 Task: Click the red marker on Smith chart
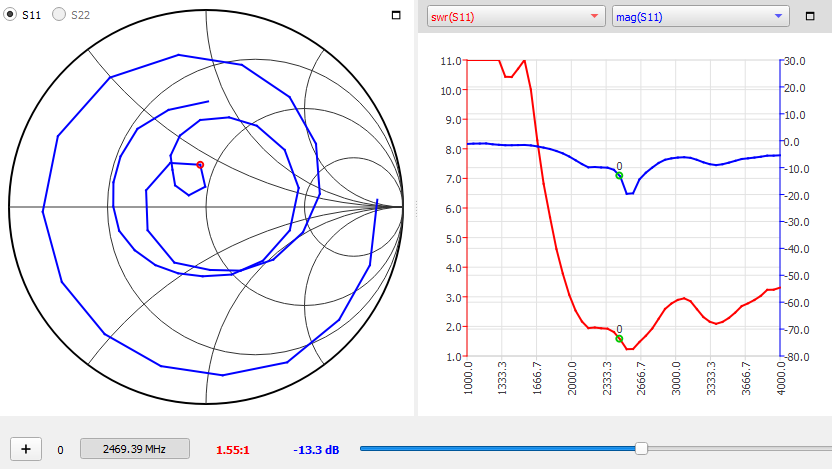tap(200, 165)
